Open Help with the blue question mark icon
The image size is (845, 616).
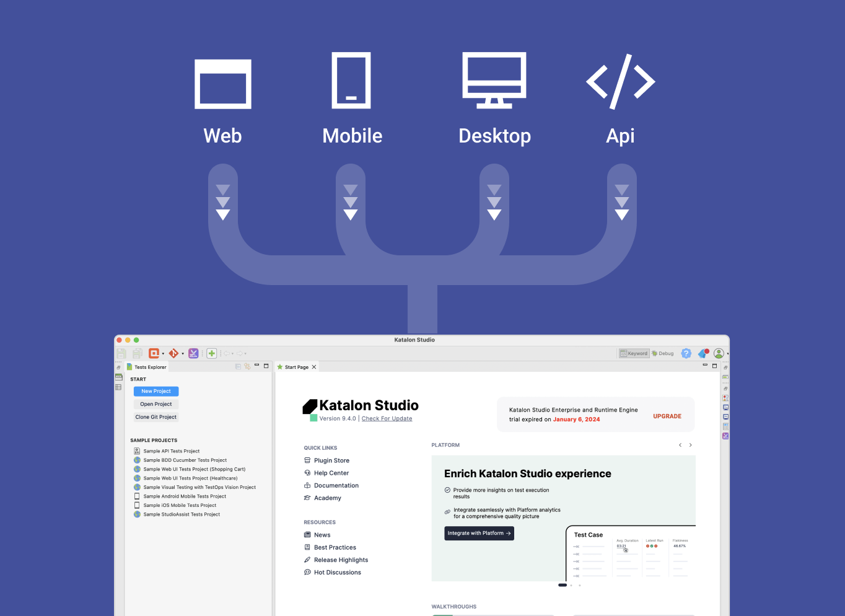point(686,353)
